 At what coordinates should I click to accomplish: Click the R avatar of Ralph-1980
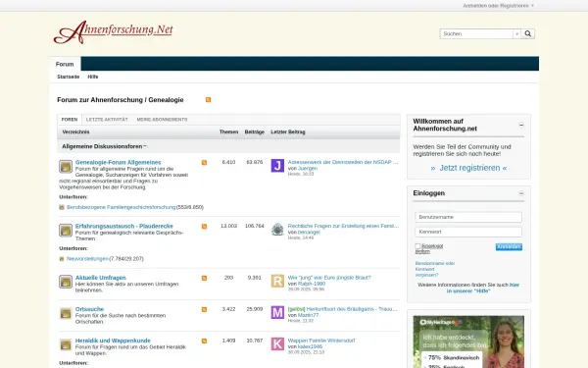277,281
